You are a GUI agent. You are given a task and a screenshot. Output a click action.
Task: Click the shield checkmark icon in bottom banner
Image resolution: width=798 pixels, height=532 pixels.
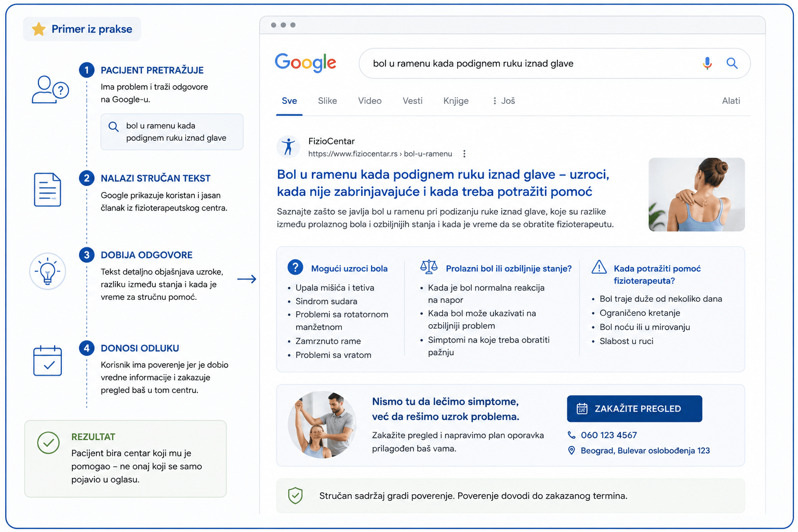[x=295, y=496]
